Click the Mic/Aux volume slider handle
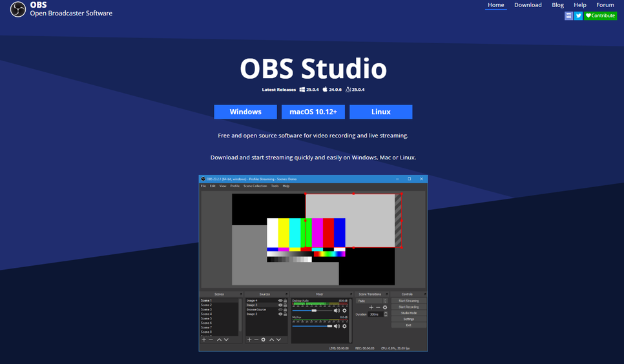This screenshot has height=364, width=624. (x=329, y=326)
